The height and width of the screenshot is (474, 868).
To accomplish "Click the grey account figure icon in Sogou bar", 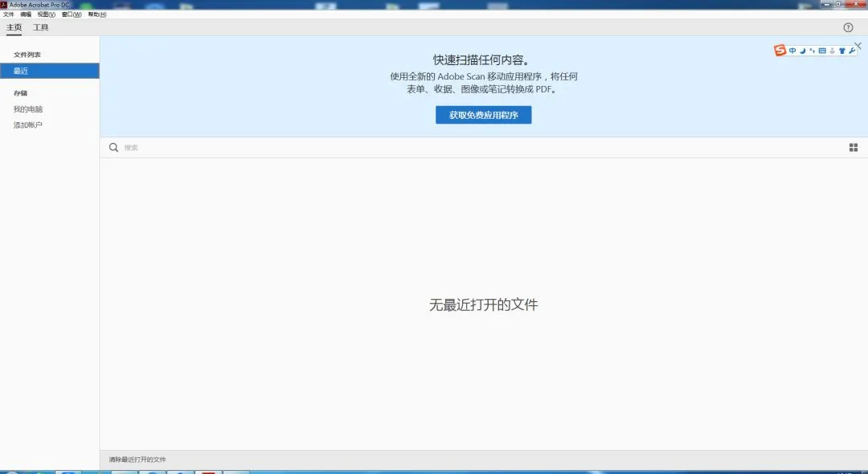I will point(832,51).
